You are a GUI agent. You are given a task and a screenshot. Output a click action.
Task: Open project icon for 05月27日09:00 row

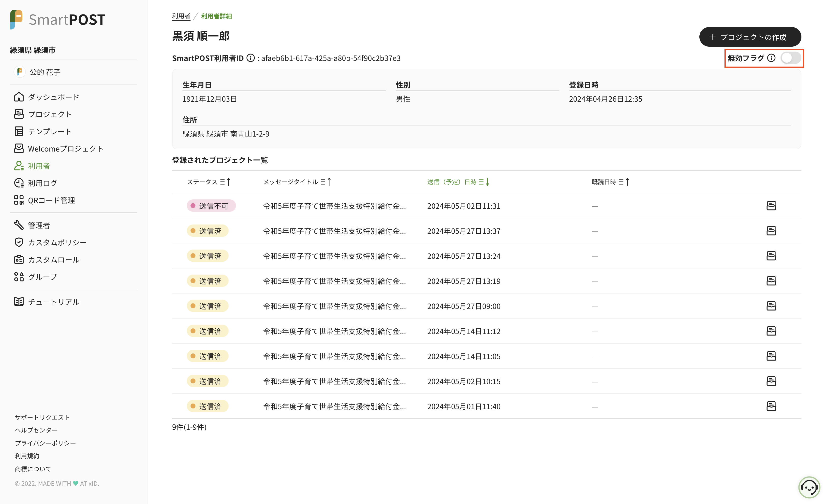pos(771,306)
